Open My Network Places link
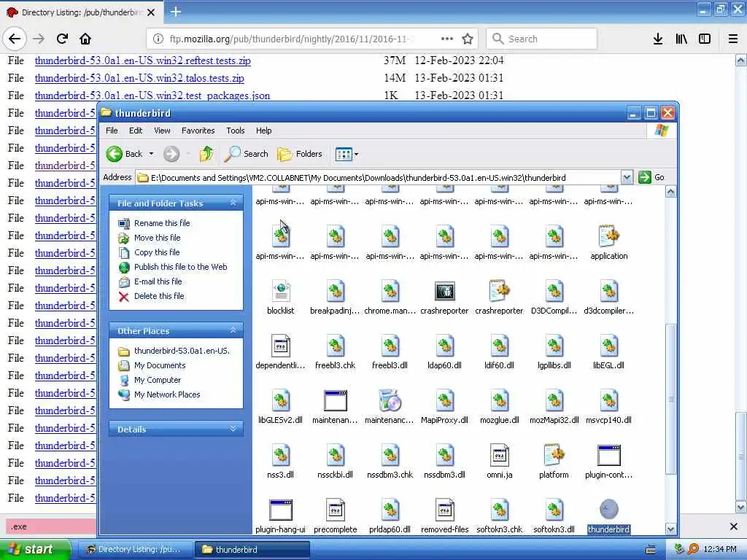The image size is (747, 560). (167, 394)
